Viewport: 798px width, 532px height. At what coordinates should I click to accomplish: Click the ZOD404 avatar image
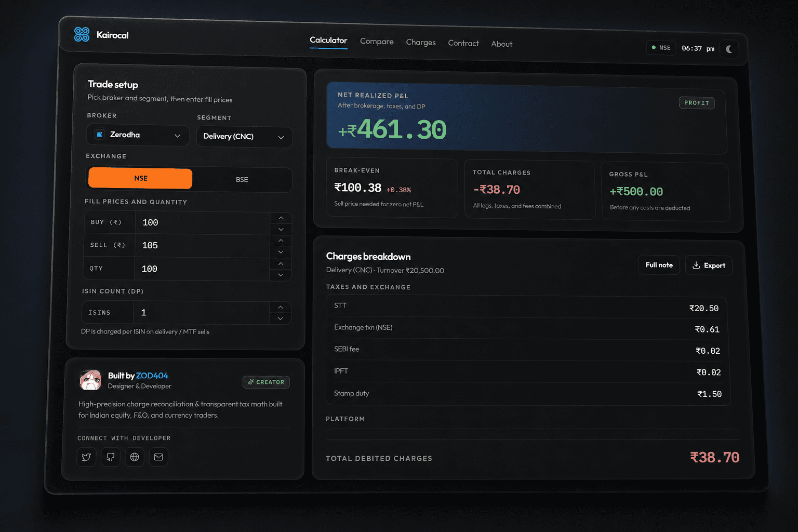tap(90, 380)
